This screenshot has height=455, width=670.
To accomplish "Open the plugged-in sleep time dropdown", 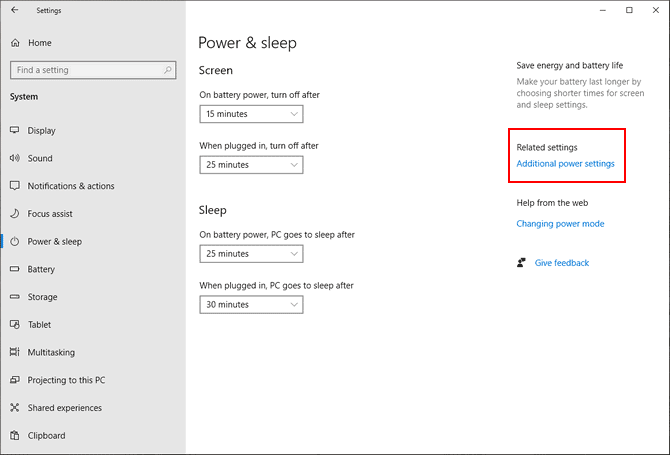I will pos(251,304).
